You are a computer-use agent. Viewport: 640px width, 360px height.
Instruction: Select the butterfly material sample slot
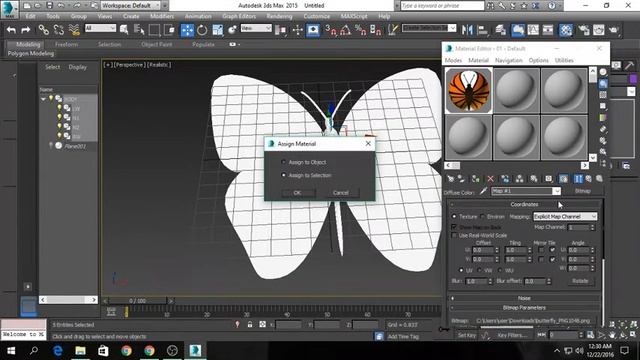[469, 90]
